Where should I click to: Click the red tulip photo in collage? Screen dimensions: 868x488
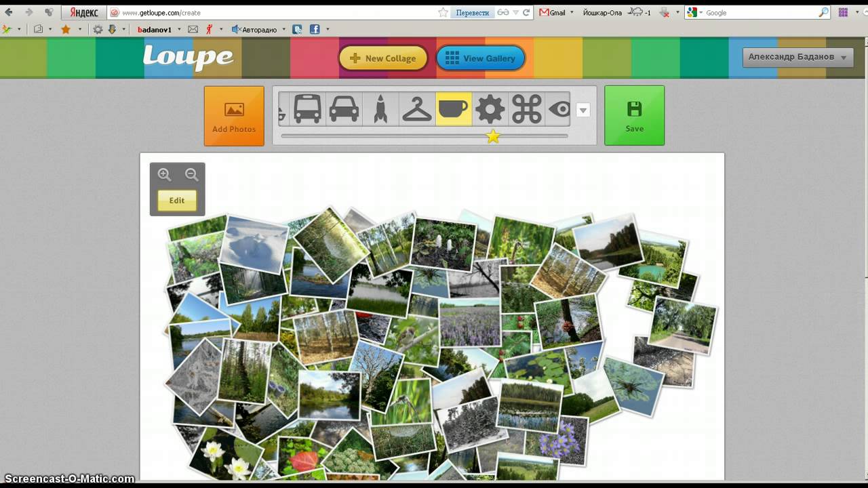point(302,457)
